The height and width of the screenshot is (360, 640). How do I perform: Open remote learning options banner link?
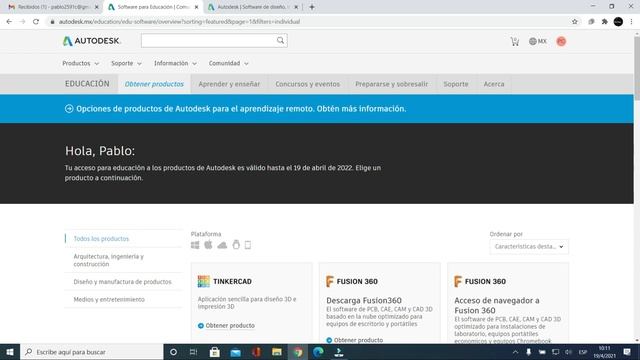pos(241,109)
